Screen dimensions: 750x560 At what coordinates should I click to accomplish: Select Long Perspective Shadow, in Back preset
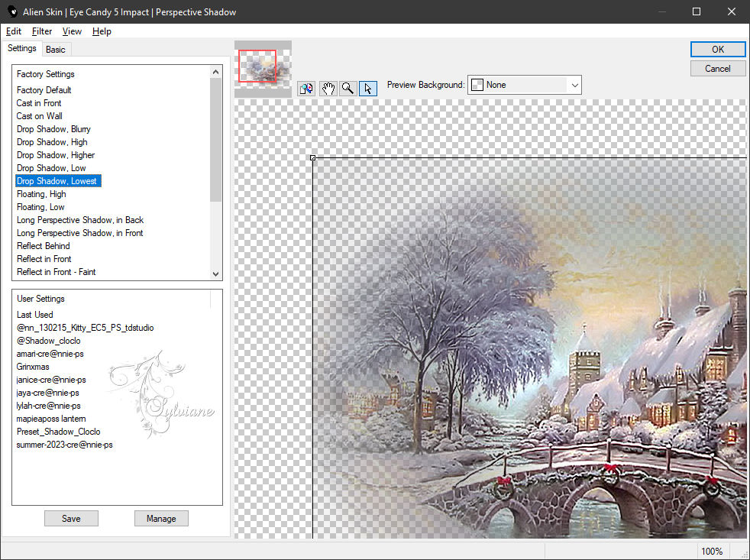click(x=80, y=220)
